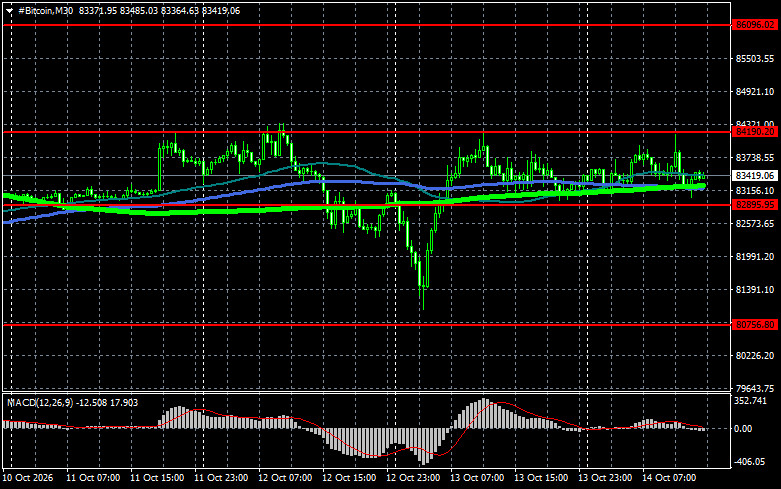Click the 12 Oct 23:00 time label

[413, 478]
